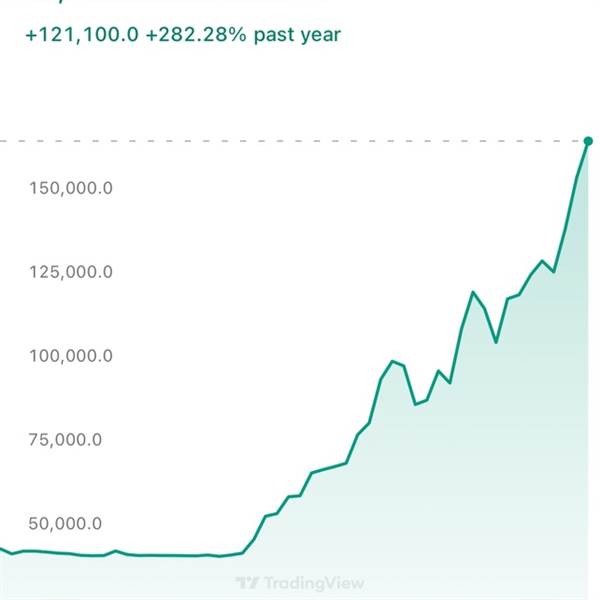Click the dip between 75,000 and 100,000
The image size is (600, 600).
[x=416, y=404]
